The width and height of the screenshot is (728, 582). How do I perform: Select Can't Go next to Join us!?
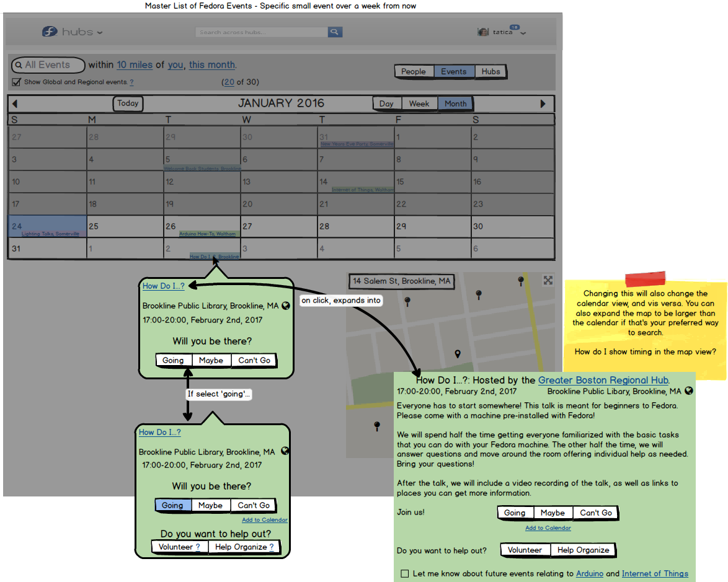point(596,513)
